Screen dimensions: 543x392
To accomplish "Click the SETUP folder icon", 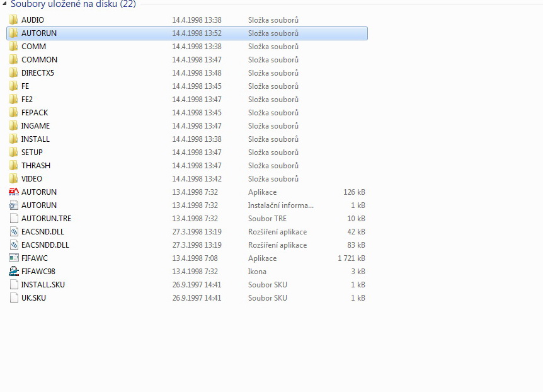I will tap(13, 152).
